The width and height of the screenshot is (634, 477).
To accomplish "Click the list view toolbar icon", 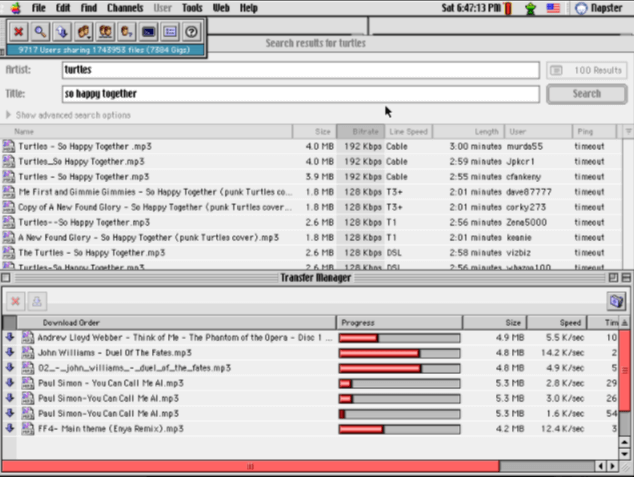I will point(170,31).
